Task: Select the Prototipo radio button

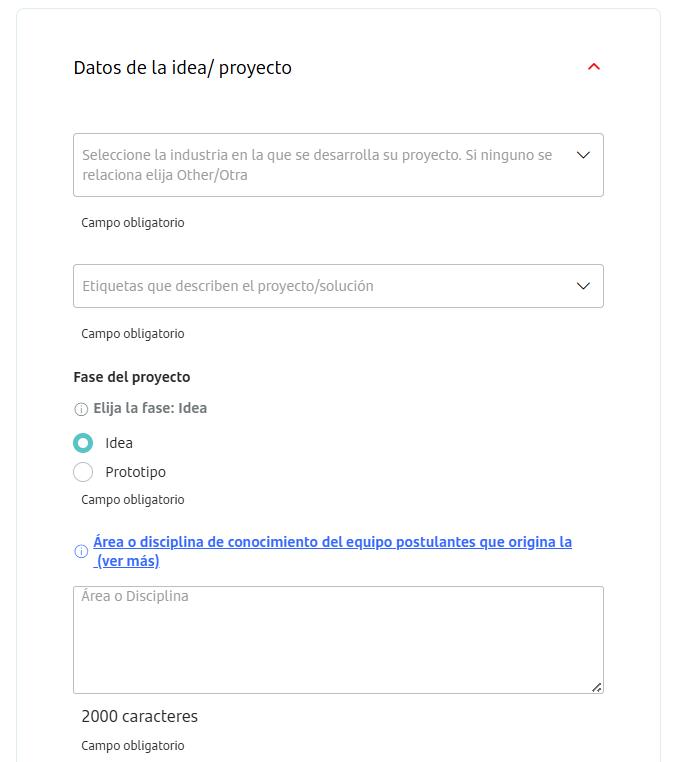Action: click(83, 472)
